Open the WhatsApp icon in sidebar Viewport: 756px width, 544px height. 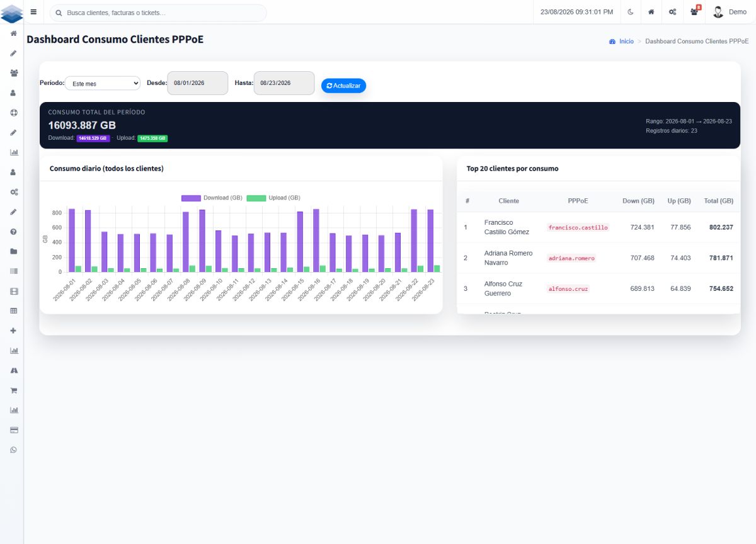(14, 450)
